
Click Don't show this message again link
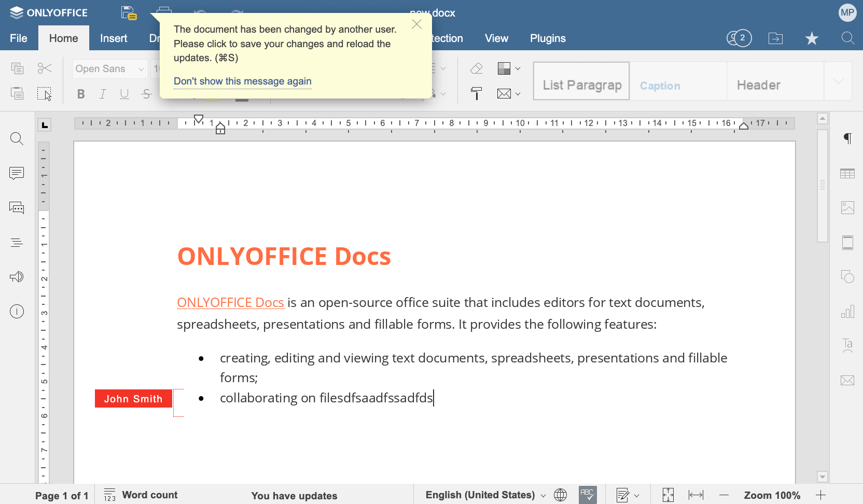click(242, 81)
